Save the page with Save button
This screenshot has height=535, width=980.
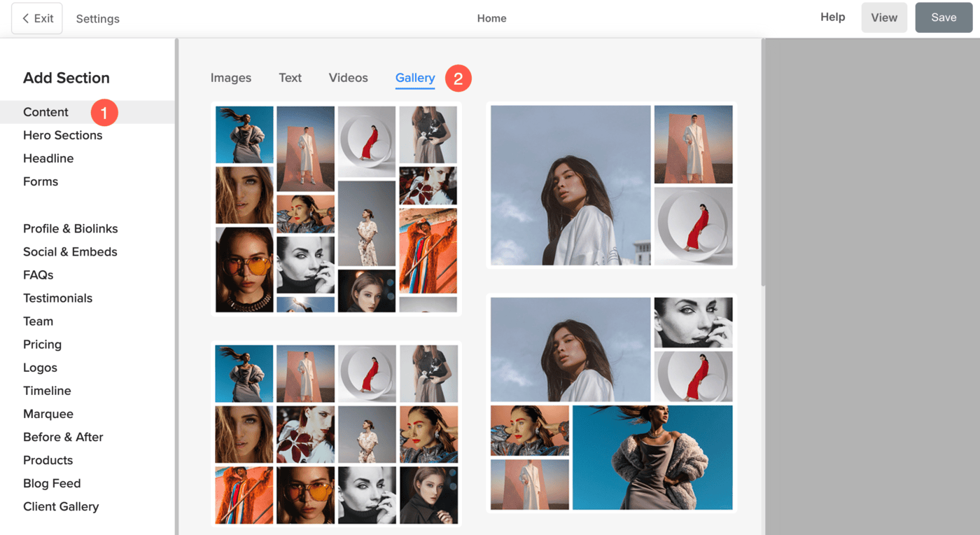[x=944, y=18]
